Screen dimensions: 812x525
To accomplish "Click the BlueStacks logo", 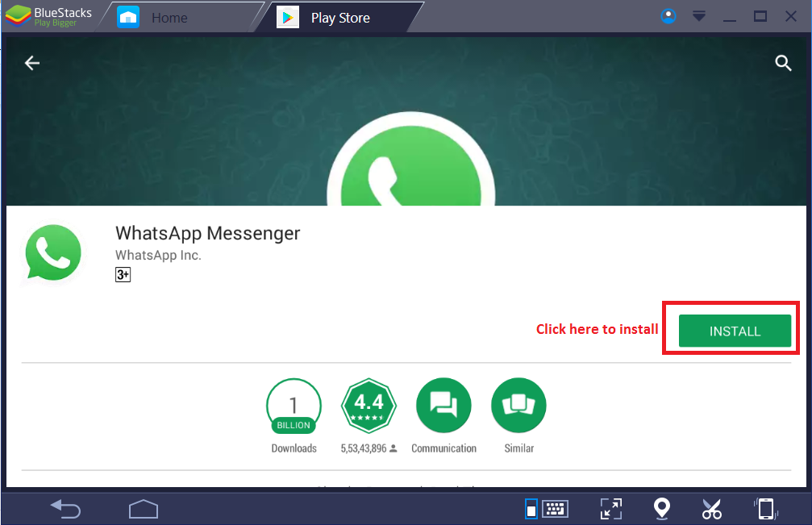I will tap(18, 16).
